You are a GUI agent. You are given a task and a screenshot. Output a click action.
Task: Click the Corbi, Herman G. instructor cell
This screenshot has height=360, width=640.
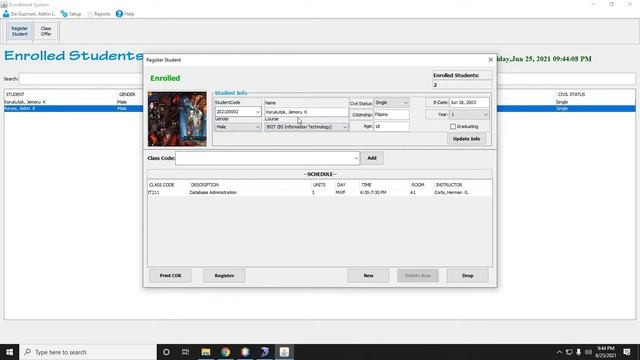[x=462, y=192]
